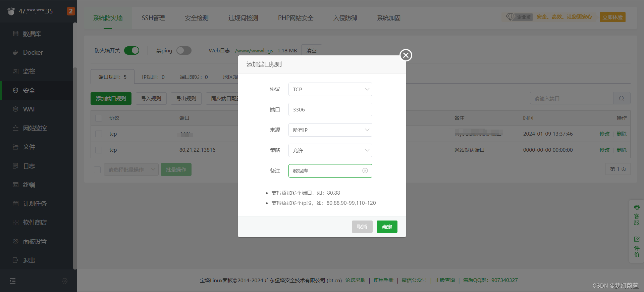Click the green add port rule button

[111, 98]
